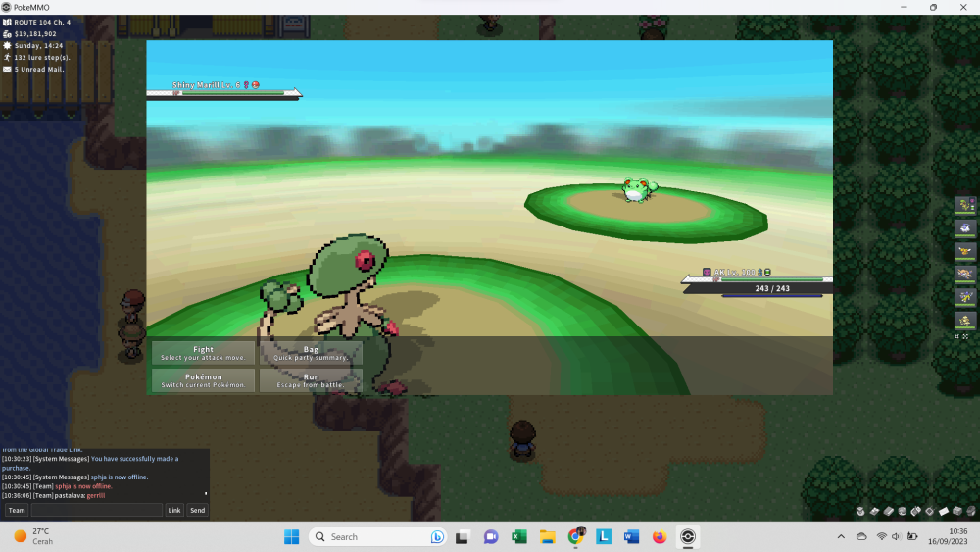The height and width of the screenshot is (552, 980).
Task: Click the fifth hotbar item icon
Action: (x=915, y=512)
